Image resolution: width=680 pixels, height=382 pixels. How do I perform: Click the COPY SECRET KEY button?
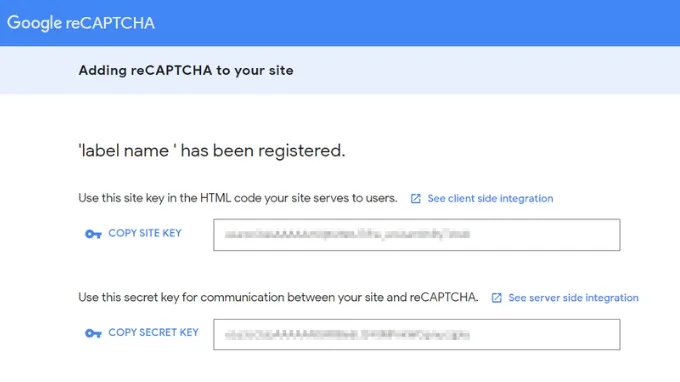(x=141, y=333)
